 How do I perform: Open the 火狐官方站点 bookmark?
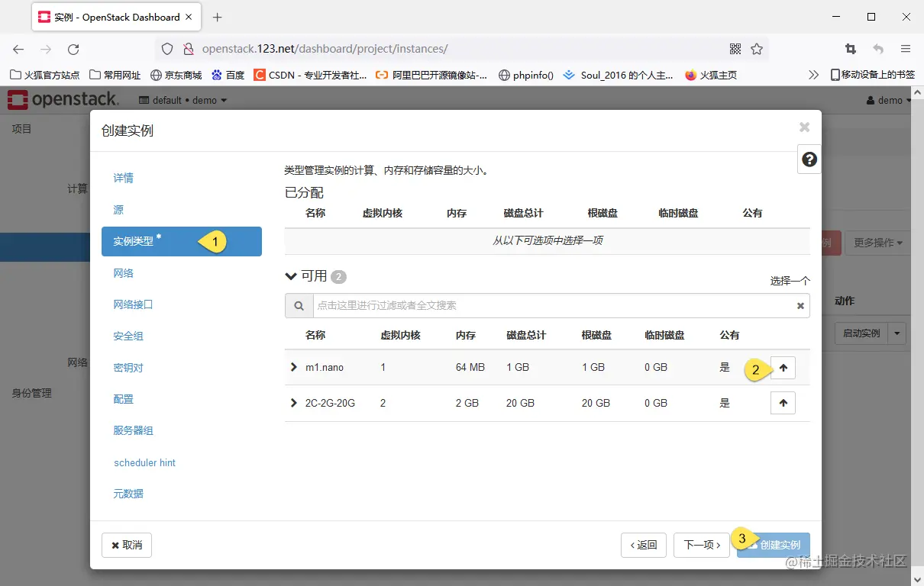[x=45, y=75]
